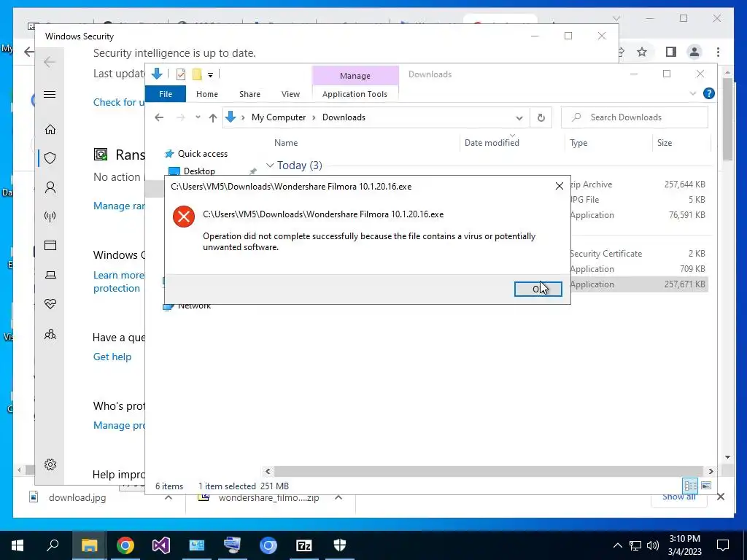Open wondershare zip download options chevron
This screenshot has width=747, height=560.
(x=338, y=497)
